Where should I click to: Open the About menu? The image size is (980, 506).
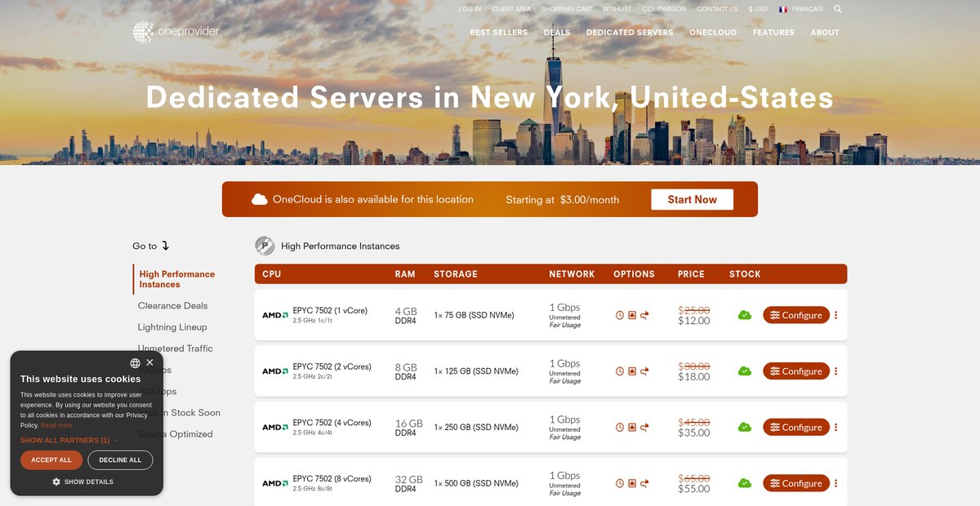825,33
